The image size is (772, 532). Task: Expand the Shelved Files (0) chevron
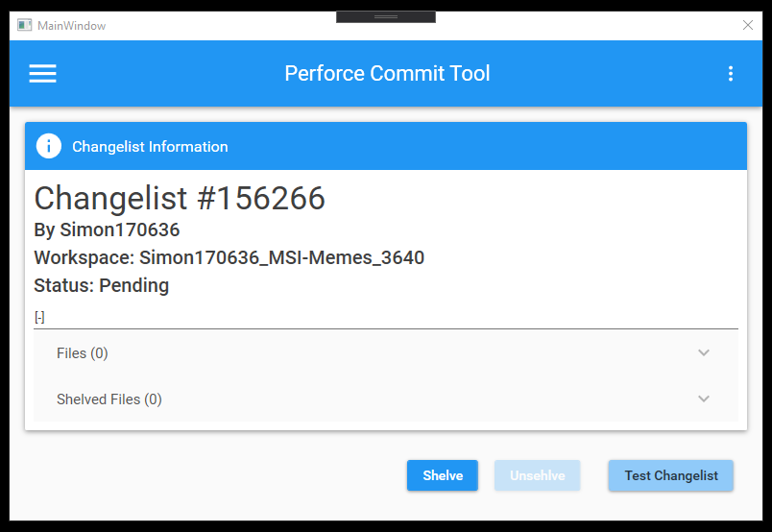[704, 399]
